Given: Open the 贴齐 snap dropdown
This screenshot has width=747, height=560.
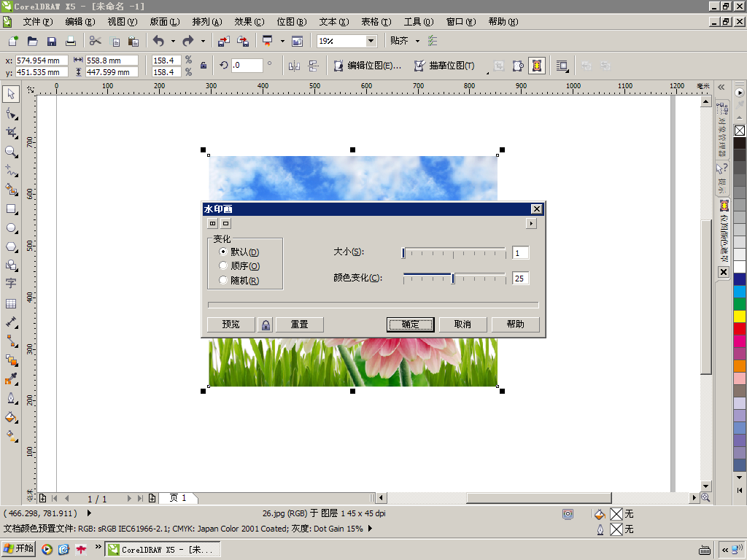Looking at the screenshot, I should click(x=417, y=41).
